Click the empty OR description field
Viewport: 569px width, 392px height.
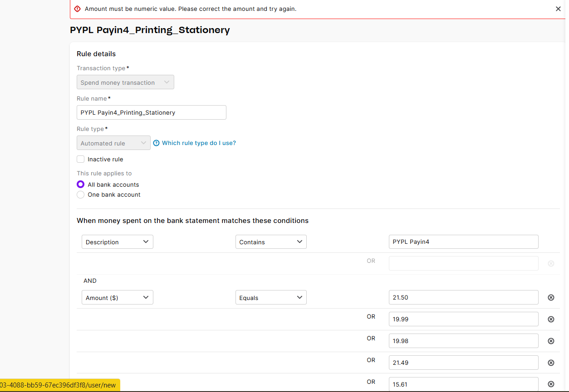pyautogui.click(x=463, y=263)
